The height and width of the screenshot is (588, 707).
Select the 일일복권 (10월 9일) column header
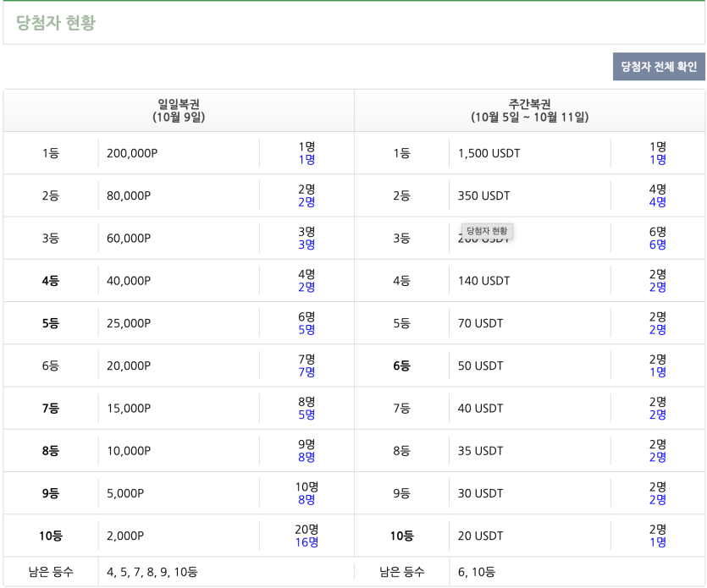tap(179, 110)
